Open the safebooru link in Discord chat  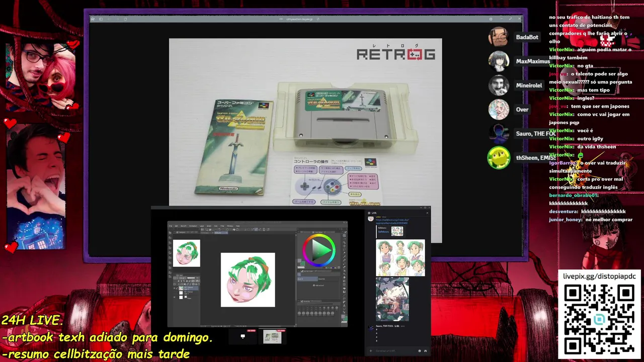(x=391, y=221)
